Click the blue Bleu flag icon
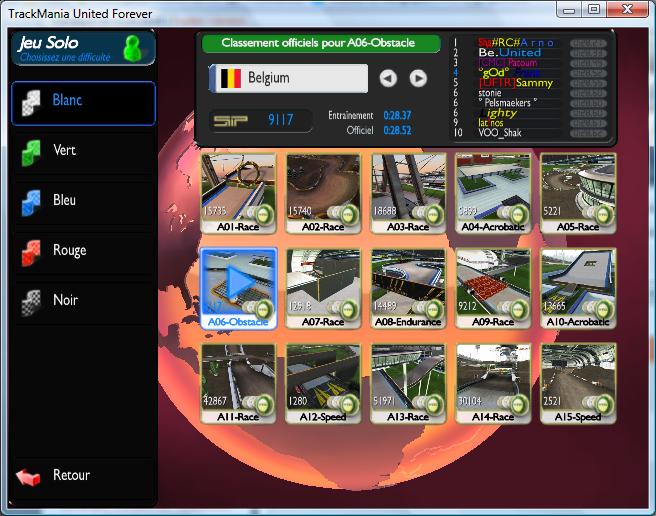656x516 pixels. click(33, 202)
